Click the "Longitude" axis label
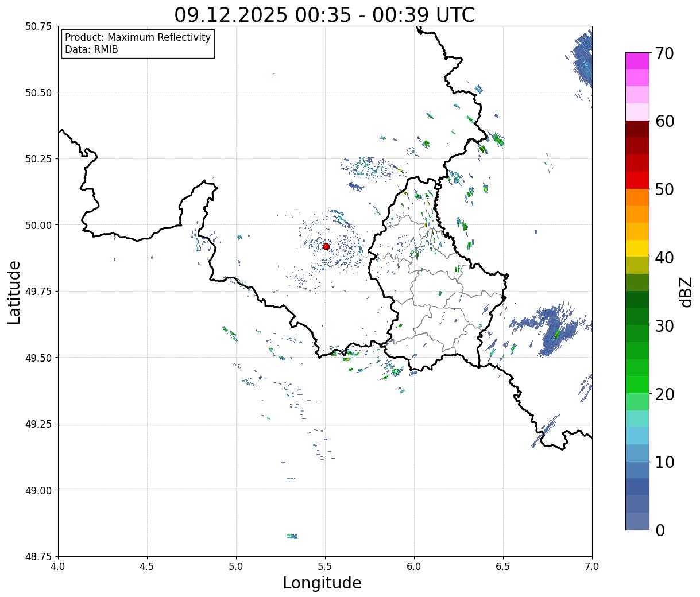 [322, 583]
